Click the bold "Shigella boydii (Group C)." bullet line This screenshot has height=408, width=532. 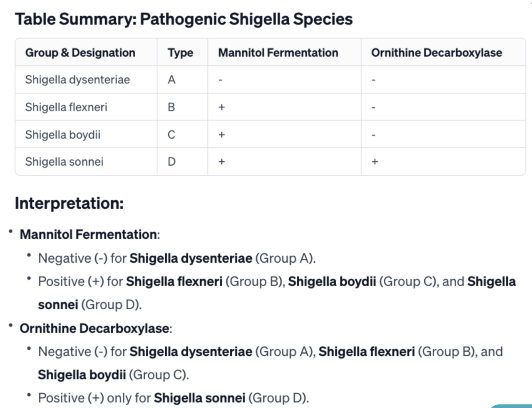pos(113,375)
